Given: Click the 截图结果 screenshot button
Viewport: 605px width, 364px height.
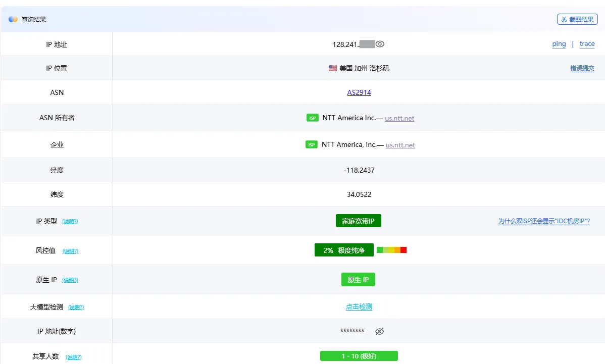Looking at the screenshot, I should click(x=577, y=19).
